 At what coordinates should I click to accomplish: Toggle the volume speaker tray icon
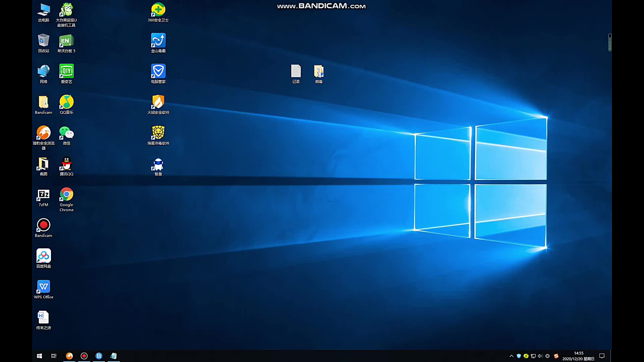tap(540, 356)
